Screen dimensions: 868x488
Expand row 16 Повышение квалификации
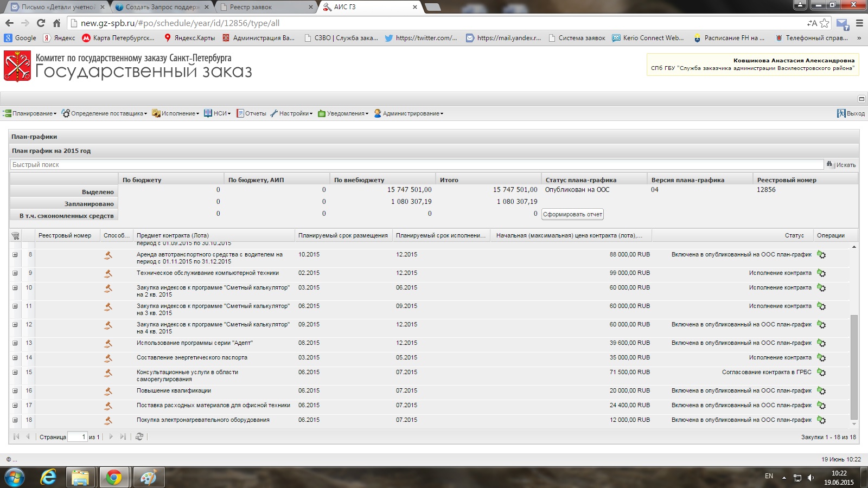coord(15,391)
